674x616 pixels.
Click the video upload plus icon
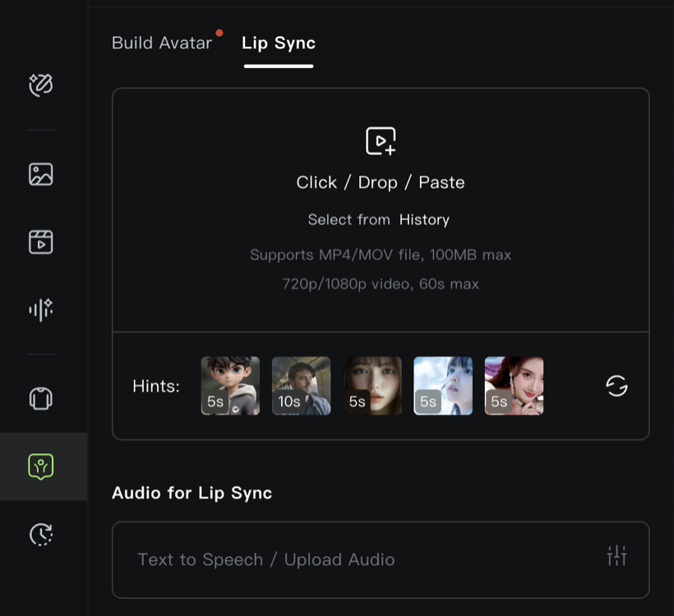381,140
